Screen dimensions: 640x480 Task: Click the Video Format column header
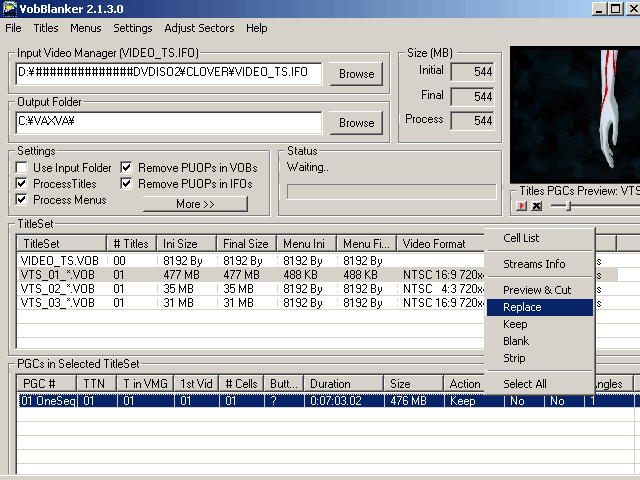click(x=440, y=244)
